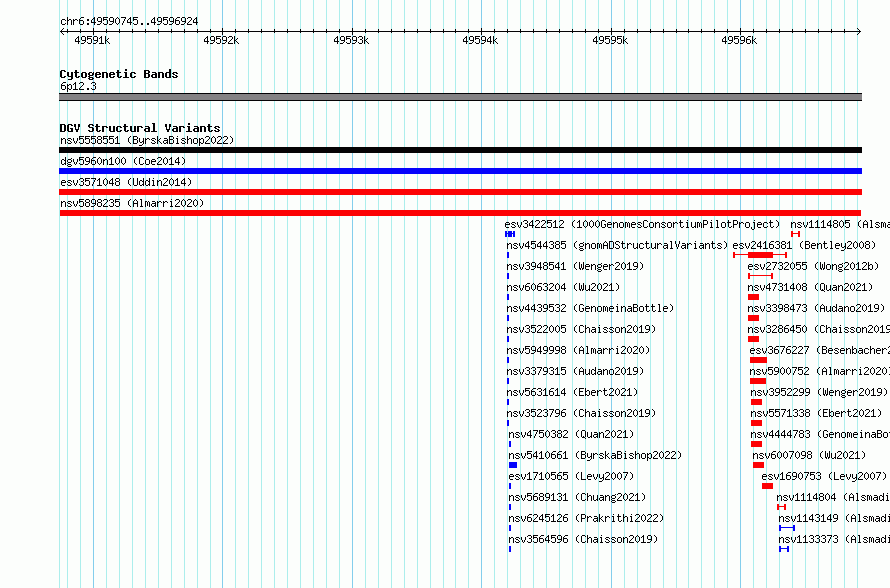Click nsv3398473 (Audano2019) label
This screenshot has width=890, height=588.
coord(816,308)
